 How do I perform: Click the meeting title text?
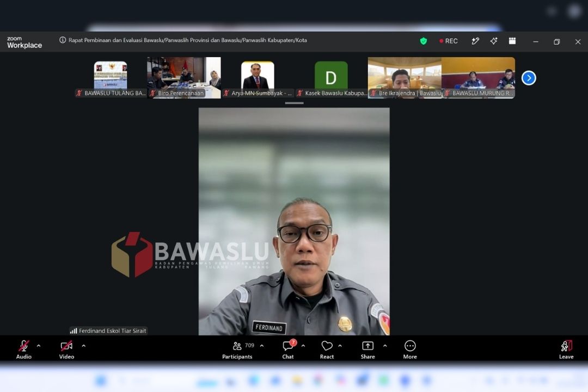coord(187,40)
